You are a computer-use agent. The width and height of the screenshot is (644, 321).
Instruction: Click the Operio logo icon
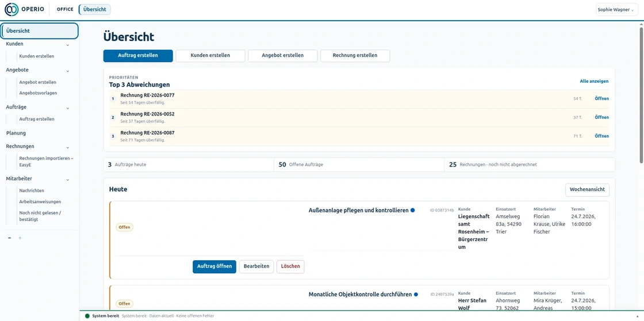coord(11,9)
